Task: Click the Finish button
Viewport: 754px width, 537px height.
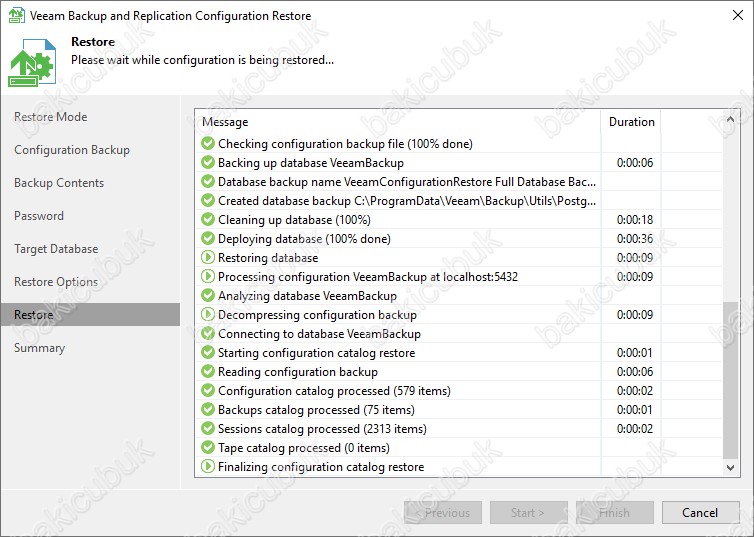Action: [x=615, y=512]
